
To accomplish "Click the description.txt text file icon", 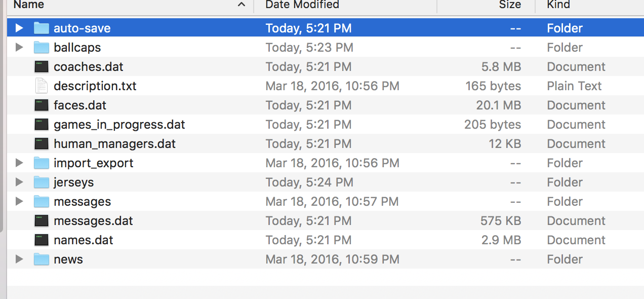I will tap(42, 86).
